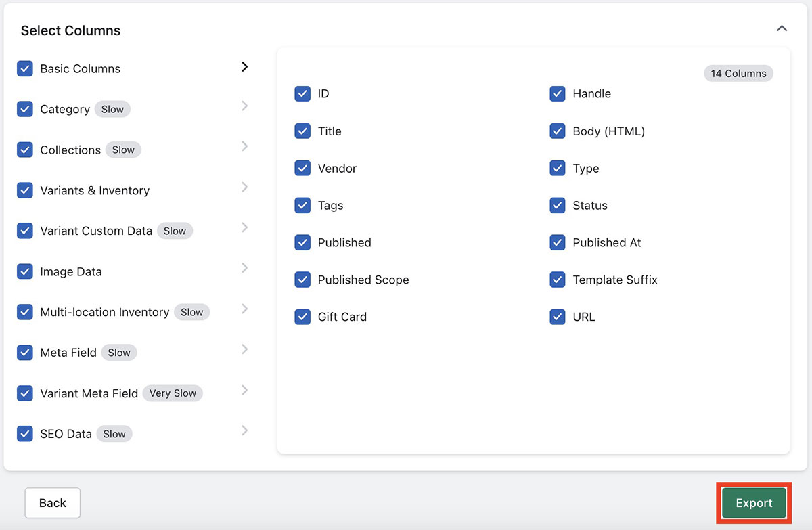Toggle Variant Custom Data checkbox

[x=25, y=231]
